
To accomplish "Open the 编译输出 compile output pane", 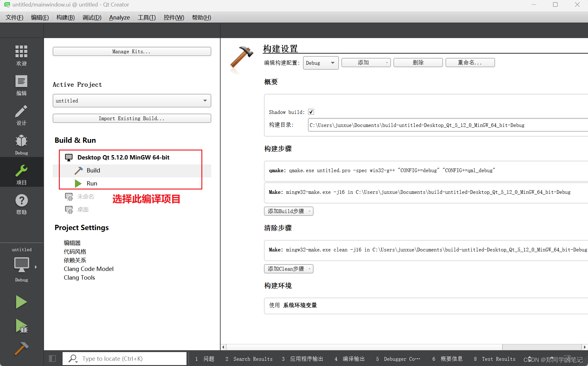I will [x=350, y=359].
